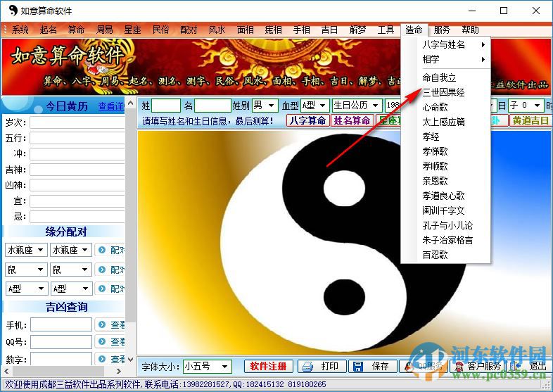
Task: Open the 系统 menu
Action: 20,30
